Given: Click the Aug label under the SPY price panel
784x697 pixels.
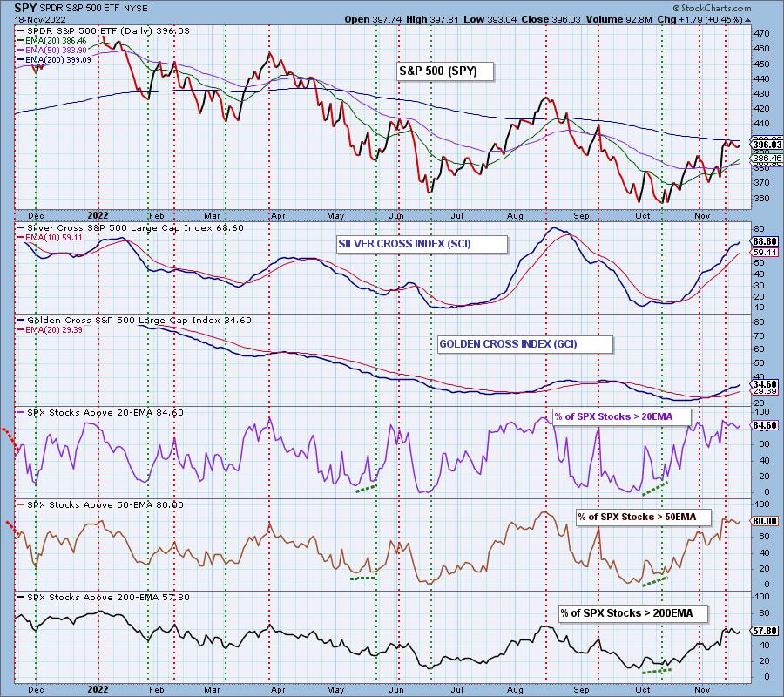Looking at the screenshot, I should (x=515, y=216).
